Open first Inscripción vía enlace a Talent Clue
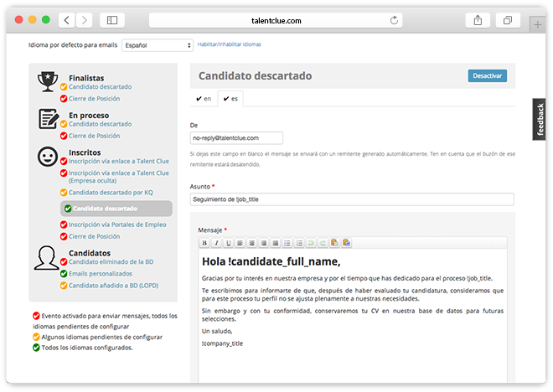553x392 pixels. click(119, 161)
